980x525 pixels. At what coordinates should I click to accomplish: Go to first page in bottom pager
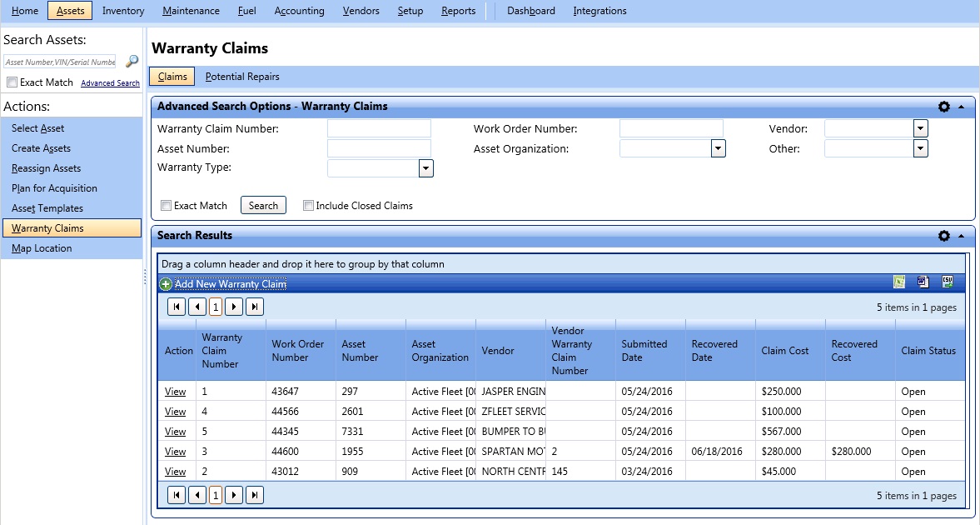pyautogui.click(x=177, y=495)
